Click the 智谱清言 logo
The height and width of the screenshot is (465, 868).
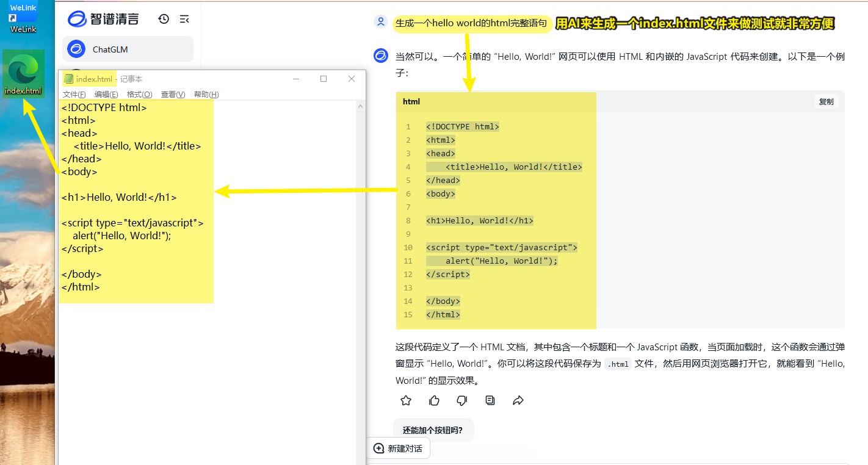(x=103, y=19)
